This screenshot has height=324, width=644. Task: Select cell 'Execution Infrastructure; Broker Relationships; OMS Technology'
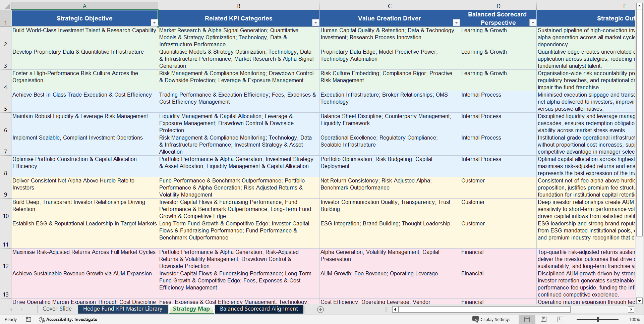(x=390, y=102)
